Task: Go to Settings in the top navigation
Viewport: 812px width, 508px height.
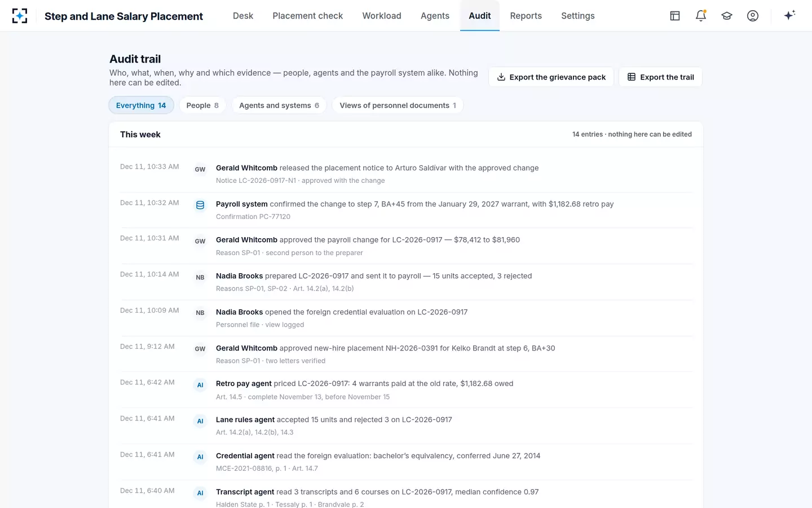Action: click(x=578, y=16)
